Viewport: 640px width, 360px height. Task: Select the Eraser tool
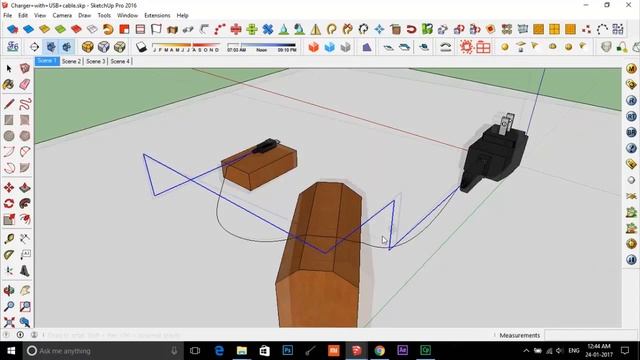point(24,84)
